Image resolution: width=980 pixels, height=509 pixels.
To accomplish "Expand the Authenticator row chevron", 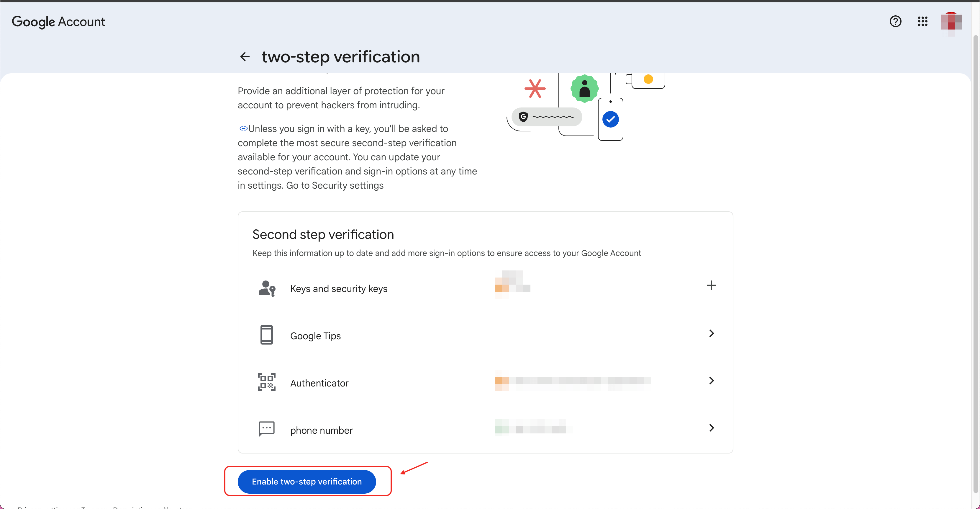I will tap(712, 381).
